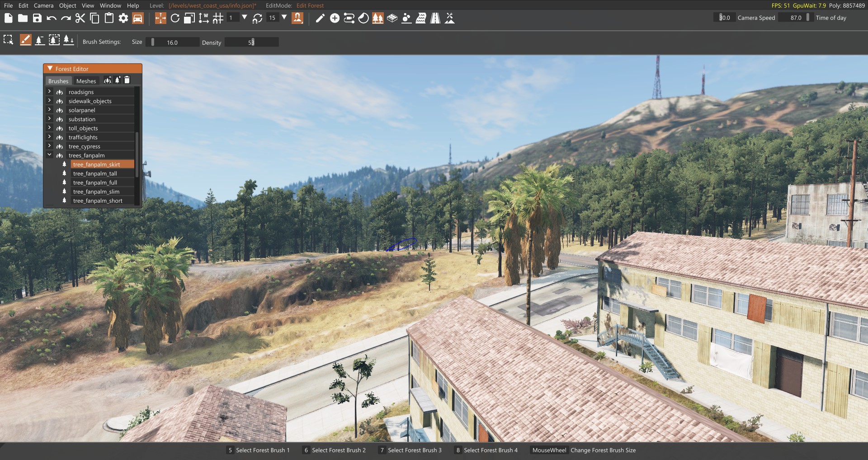Choose the snap forest items to terrain tool
This screenshot has height=460, width=868.
coord(68,40)
